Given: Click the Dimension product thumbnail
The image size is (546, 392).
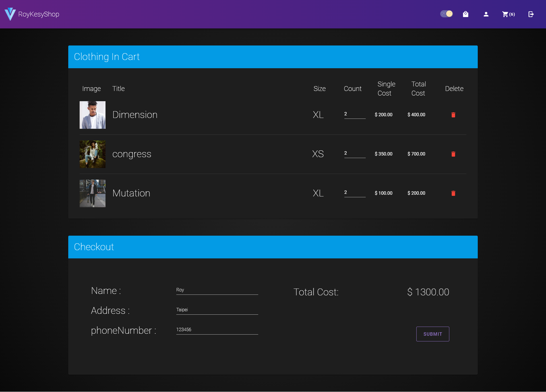Looking at the screenshot, I should coord(92,115).
